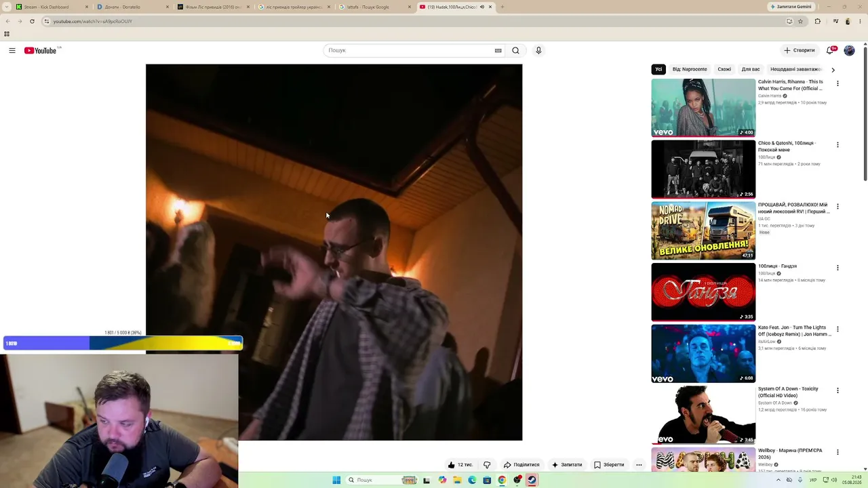Open File Explorer from the taskbar
The height and width of the screenshot is (488, 868).
coord(457,480)
